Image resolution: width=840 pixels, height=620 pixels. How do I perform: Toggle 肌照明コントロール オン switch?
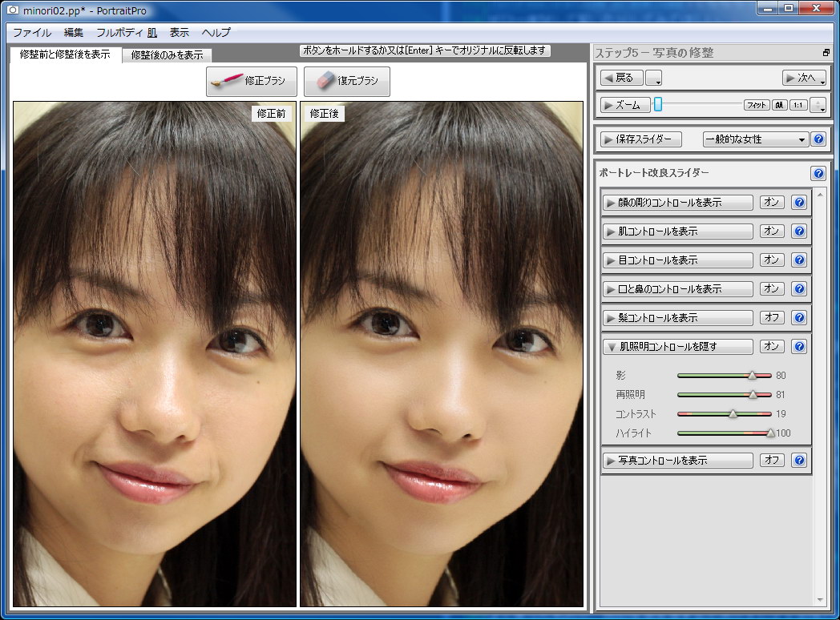(x=772, y=347)
